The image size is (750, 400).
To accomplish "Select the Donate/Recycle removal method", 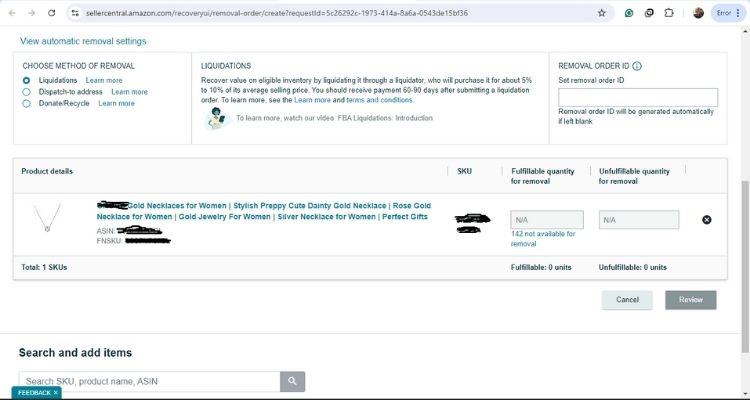I will [26, 103].
